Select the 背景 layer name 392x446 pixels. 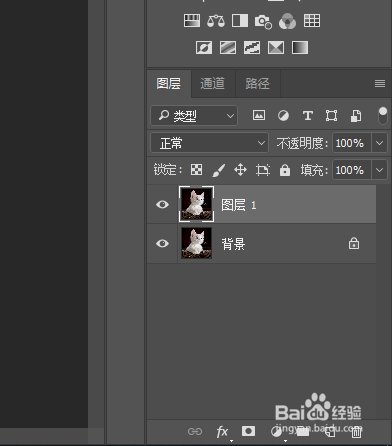[233, 244]
